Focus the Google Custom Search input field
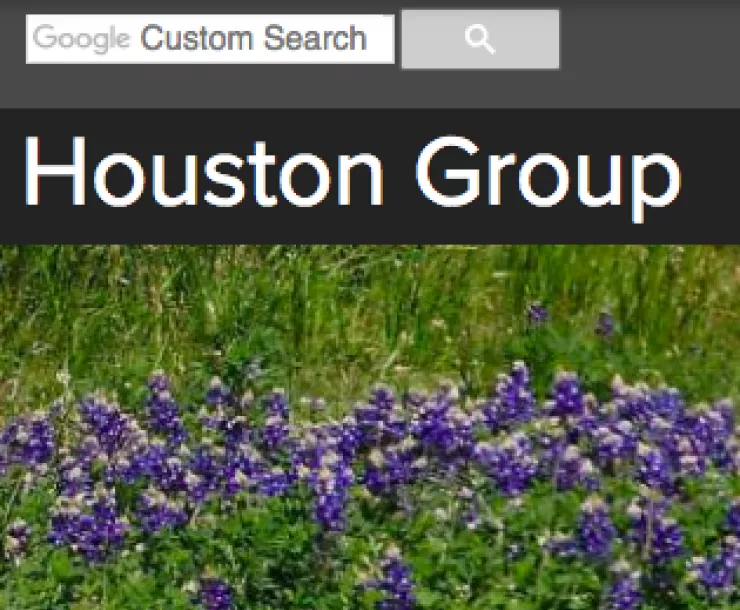The image size is (740, 610). 210,40
